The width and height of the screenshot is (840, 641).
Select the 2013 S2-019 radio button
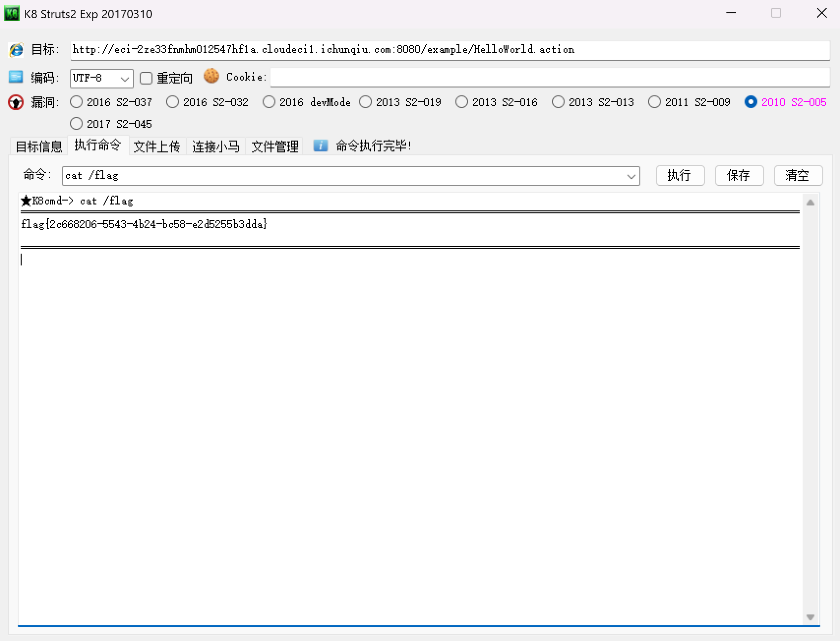(x=365, y=102)
